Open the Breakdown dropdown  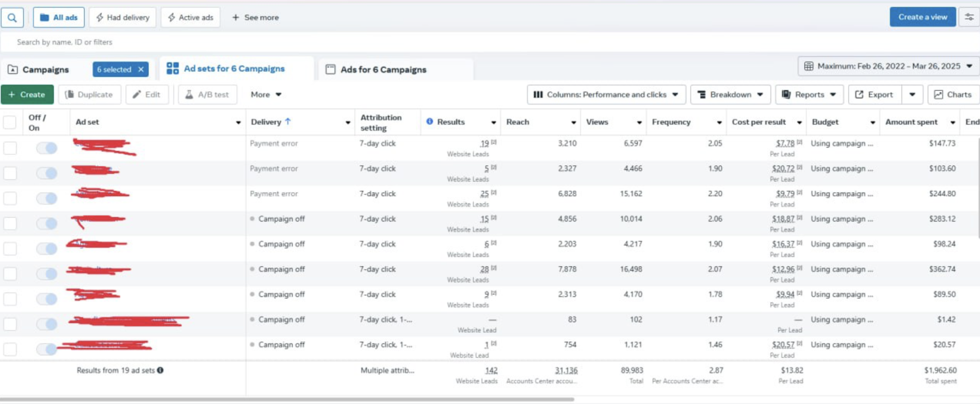[x=730, y=95]
